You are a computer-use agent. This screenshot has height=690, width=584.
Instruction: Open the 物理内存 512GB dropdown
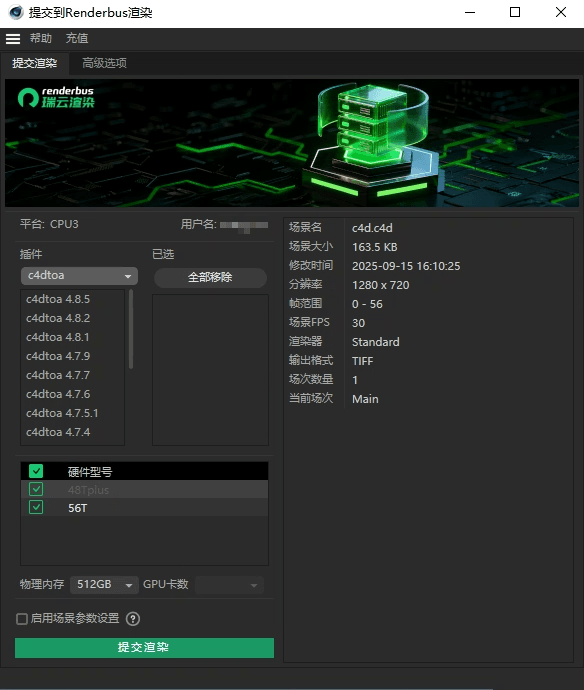(104, 585)
